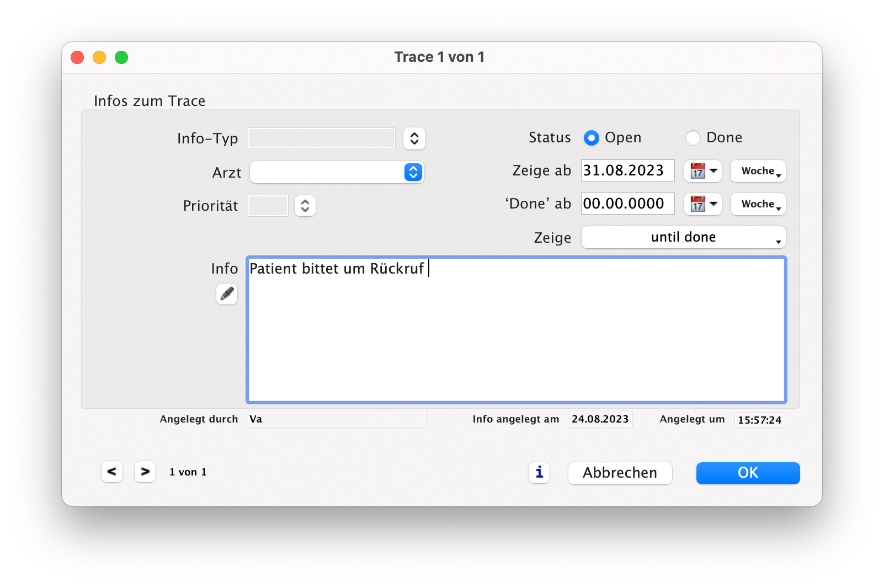Click the 'Done' ab date field
The height and width of the screenshot is (588, 884).
pyautogui.click(x=627, y=204)
